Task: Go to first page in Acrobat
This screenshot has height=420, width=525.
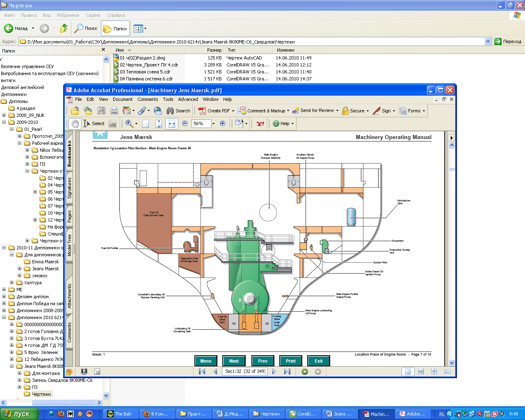Action: [x=202, y=371]
